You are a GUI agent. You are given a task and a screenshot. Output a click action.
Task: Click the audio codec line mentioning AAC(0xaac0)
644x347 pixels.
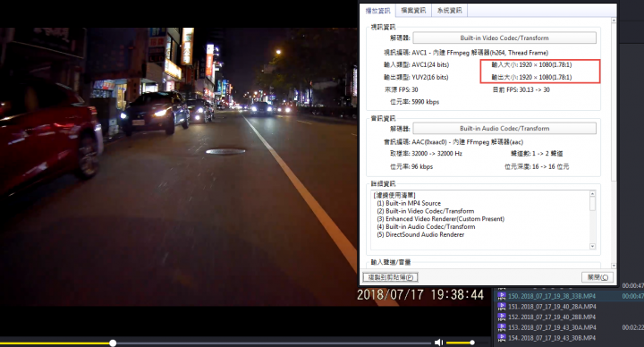[453, 142]
